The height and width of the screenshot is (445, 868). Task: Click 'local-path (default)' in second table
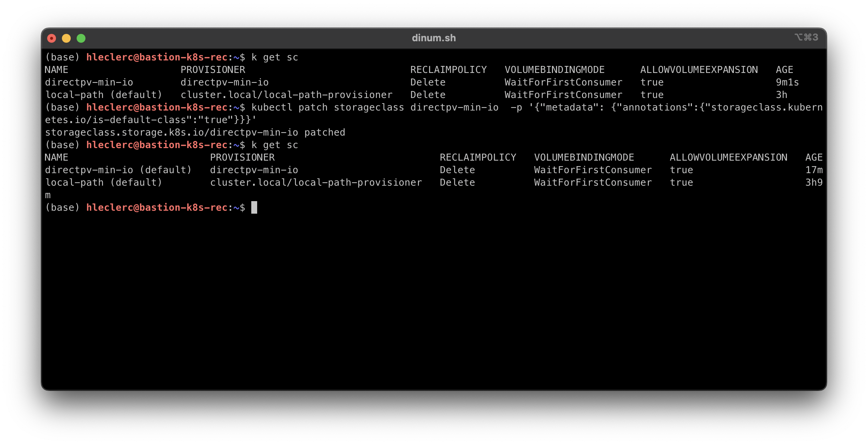pos(104,183)
